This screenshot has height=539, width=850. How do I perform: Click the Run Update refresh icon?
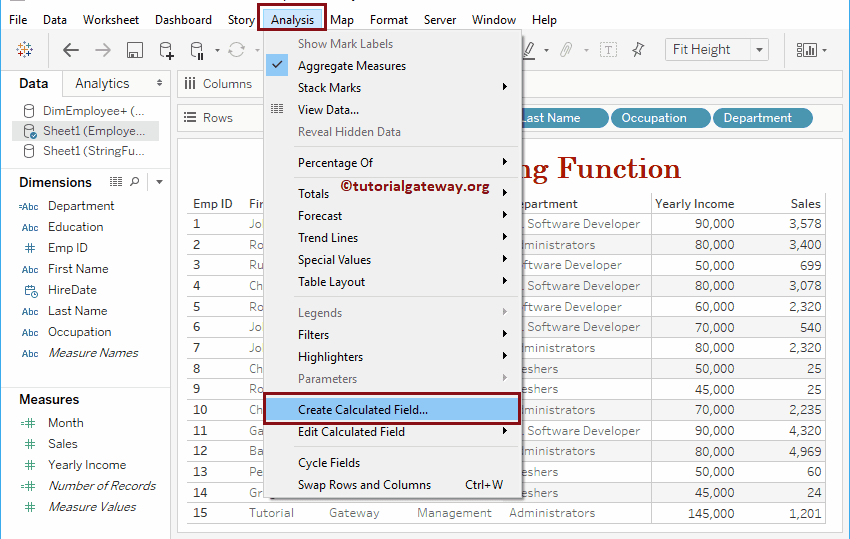pos(236,50)
